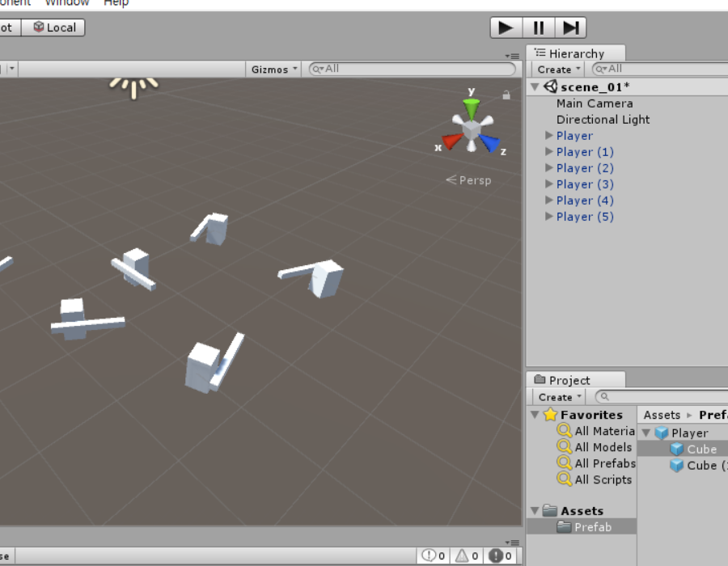Click the Step frame button
The width and height of the screenshot is (728, 566).
coord(570,27)
